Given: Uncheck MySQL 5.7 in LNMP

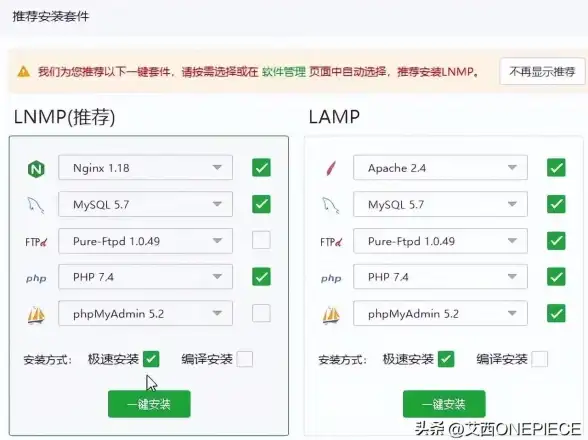Looking at the screenshot, I should (x=261, y=204).
